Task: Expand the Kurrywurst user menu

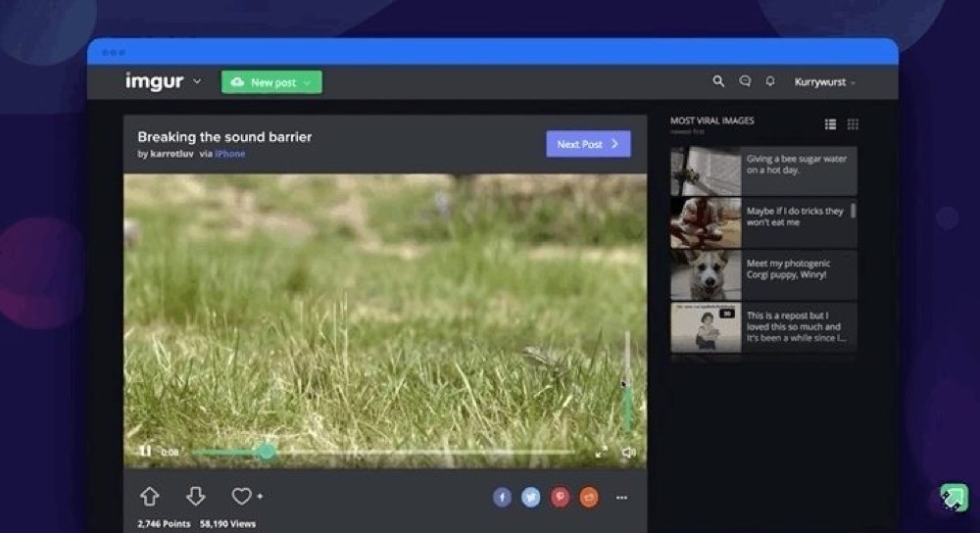Action: pyautogui.click(x=824, y=82)
